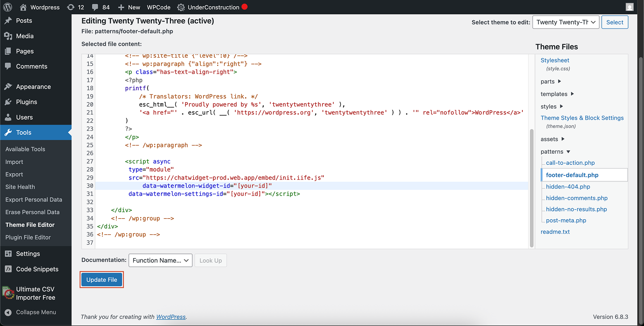Viewport: 644px width, 326px height.
Task: Open the theme selection dropdown
Action: (565, 22)
